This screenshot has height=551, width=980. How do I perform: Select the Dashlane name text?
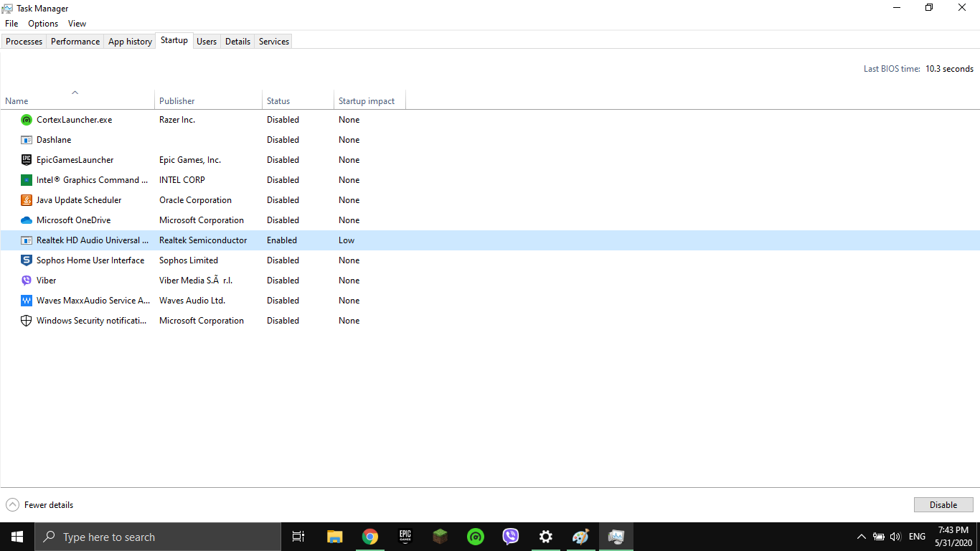[x=54, y=140]
